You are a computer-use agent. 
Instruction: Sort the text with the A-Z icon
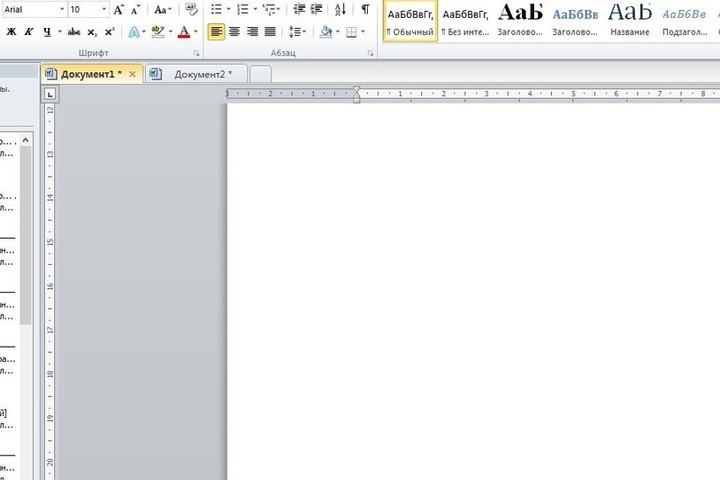340,10
